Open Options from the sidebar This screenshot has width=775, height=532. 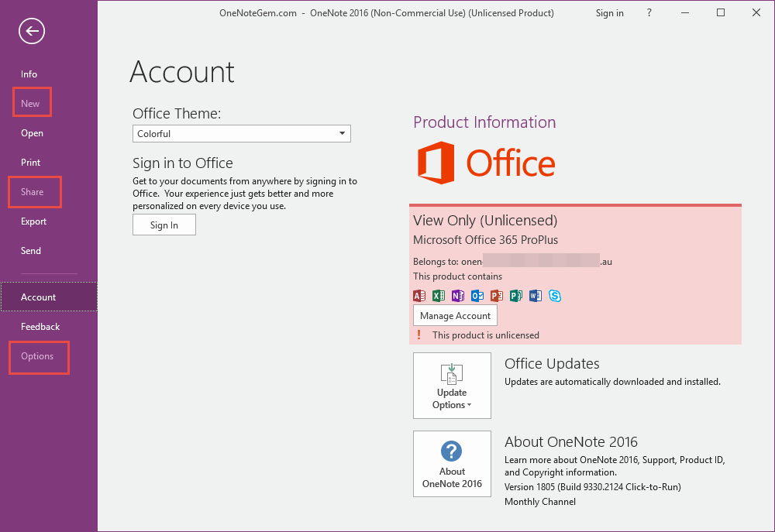[37, 356]
